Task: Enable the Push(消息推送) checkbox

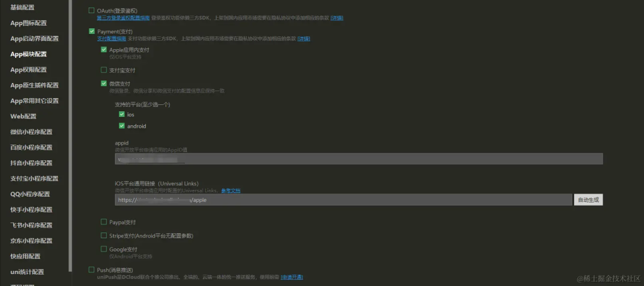Action: pyautogui.click(x=92, y=270)
